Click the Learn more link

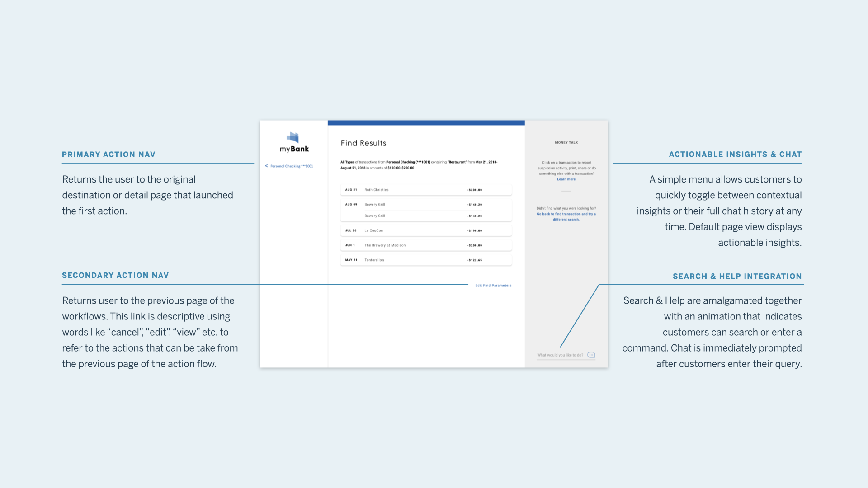coord(566,179)
